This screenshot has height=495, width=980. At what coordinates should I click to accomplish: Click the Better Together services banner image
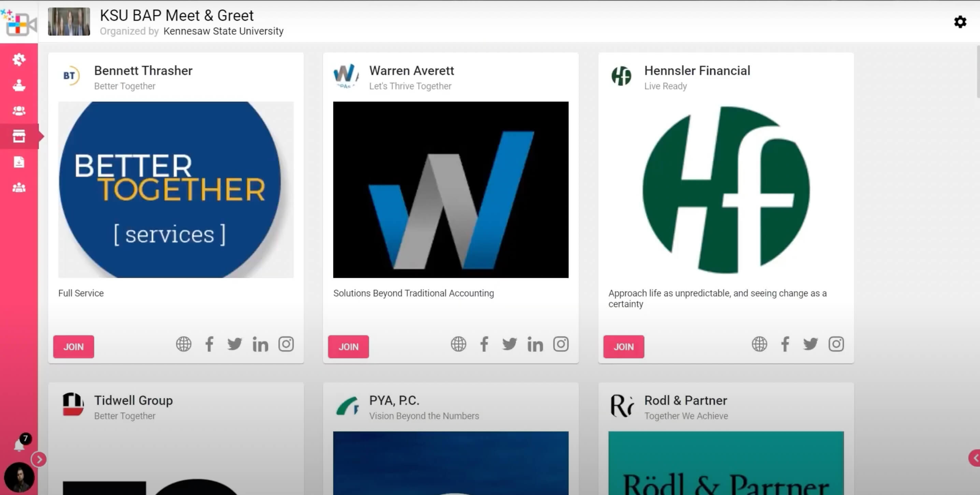pyautogui.click(x=176, y=190)
